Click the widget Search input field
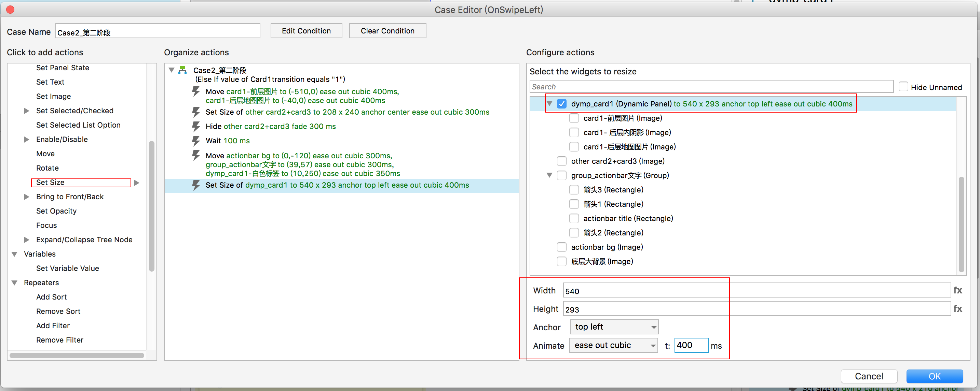 (x=711, y=87)
